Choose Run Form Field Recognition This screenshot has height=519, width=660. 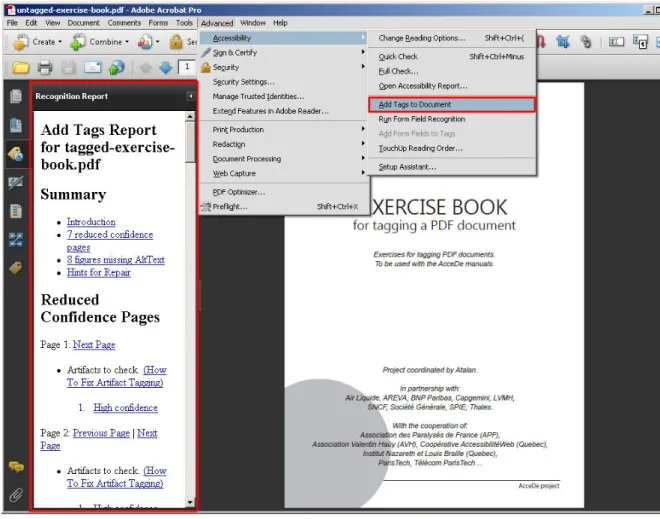click(452, 119)
